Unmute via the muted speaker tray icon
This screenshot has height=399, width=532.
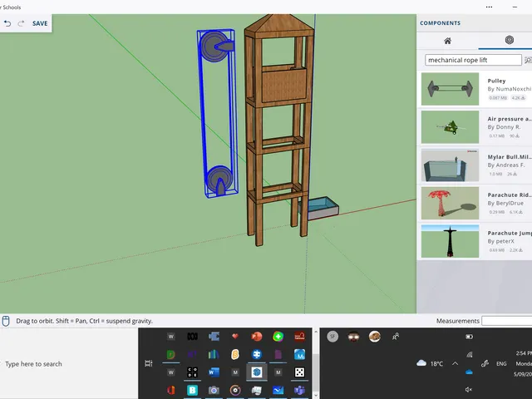tap(469, 390)
